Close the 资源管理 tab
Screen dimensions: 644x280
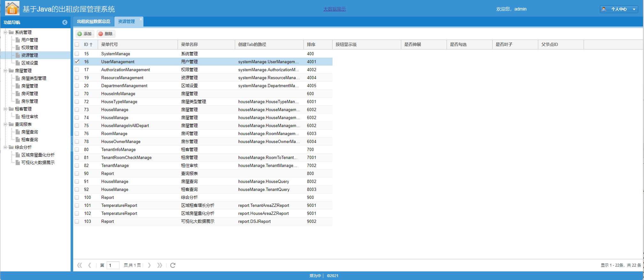point(141,19)
